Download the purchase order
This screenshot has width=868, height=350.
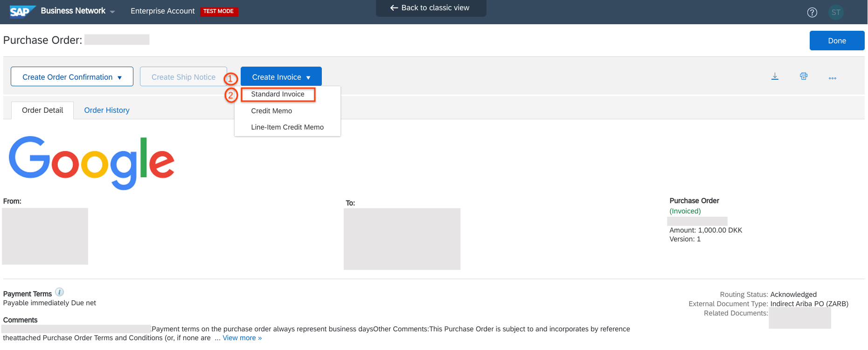pyautogui.click(x=775, y=76)
